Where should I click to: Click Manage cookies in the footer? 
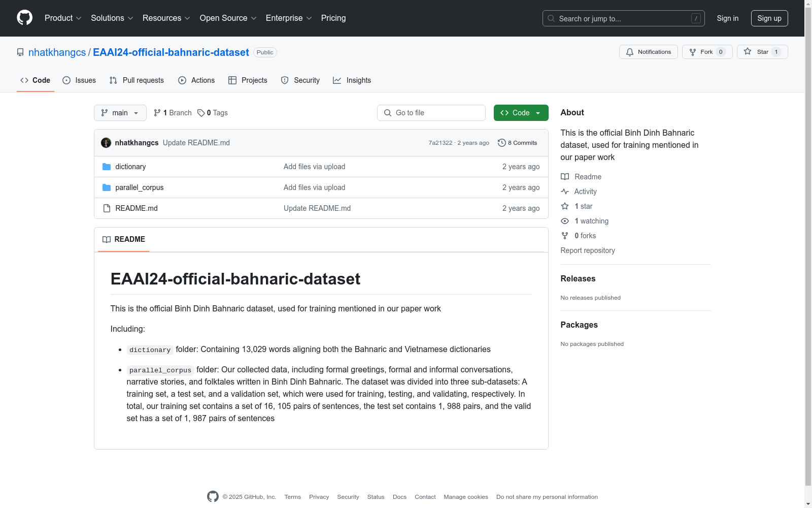point(466,497)
